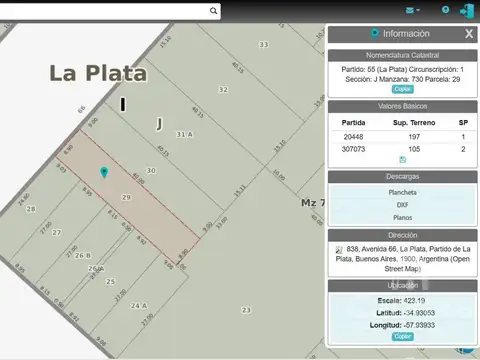480x360 pixels.
Task: Click the Descargas section header
Action: click(403, 177)
